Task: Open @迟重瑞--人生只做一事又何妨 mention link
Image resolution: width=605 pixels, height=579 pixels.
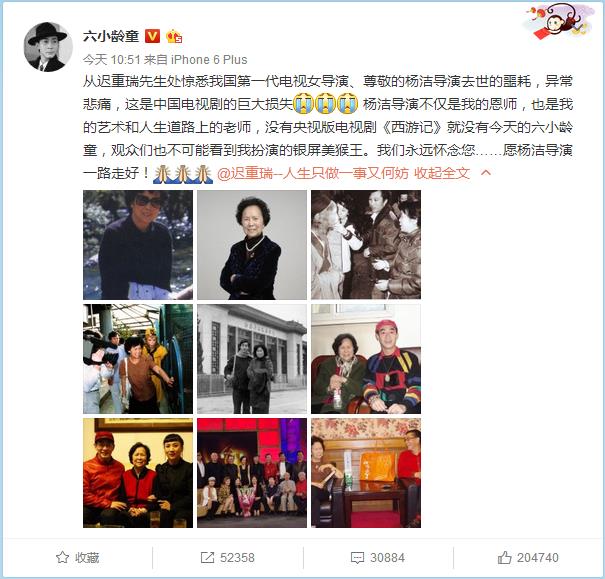Action: pyautogui.click(x=313, y=173)
